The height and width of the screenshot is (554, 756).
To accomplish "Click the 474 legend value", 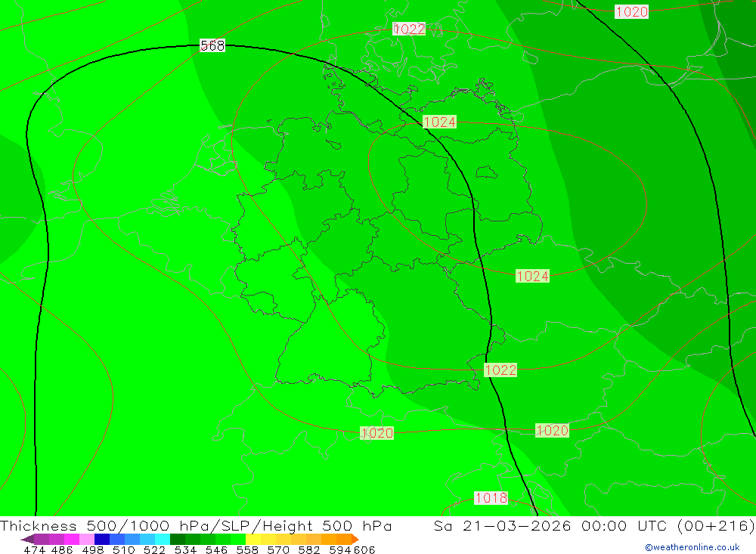I will pyautogui.click(x=34, y=550).
